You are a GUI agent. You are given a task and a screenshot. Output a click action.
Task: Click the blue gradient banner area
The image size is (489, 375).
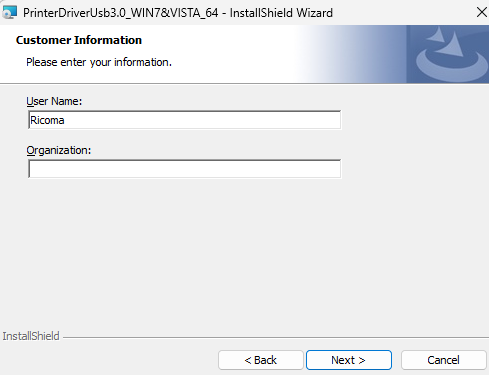tap(350, 54)
